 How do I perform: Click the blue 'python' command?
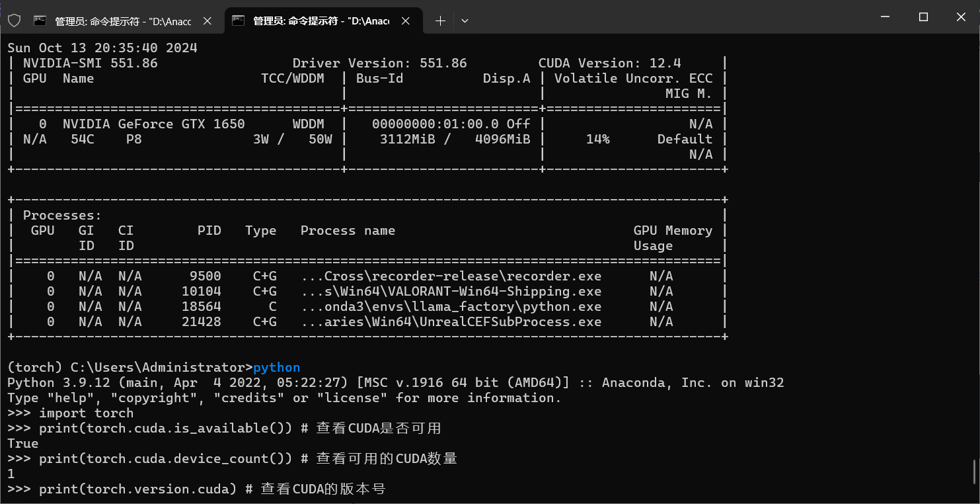[277, 367]
